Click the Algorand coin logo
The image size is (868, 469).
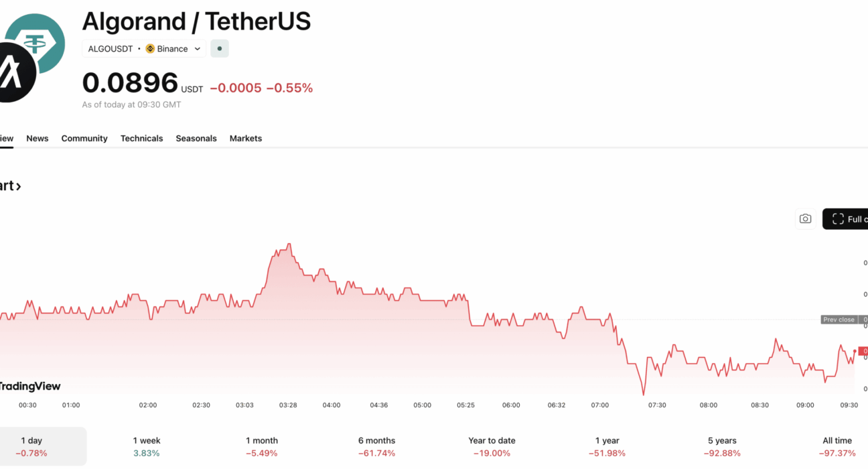[13, 73]
